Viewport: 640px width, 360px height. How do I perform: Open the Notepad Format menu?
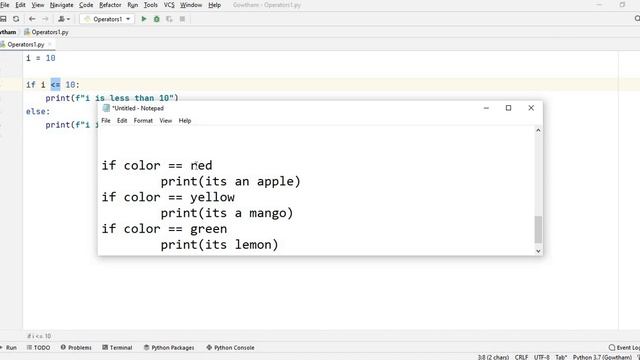pos(143,120)
